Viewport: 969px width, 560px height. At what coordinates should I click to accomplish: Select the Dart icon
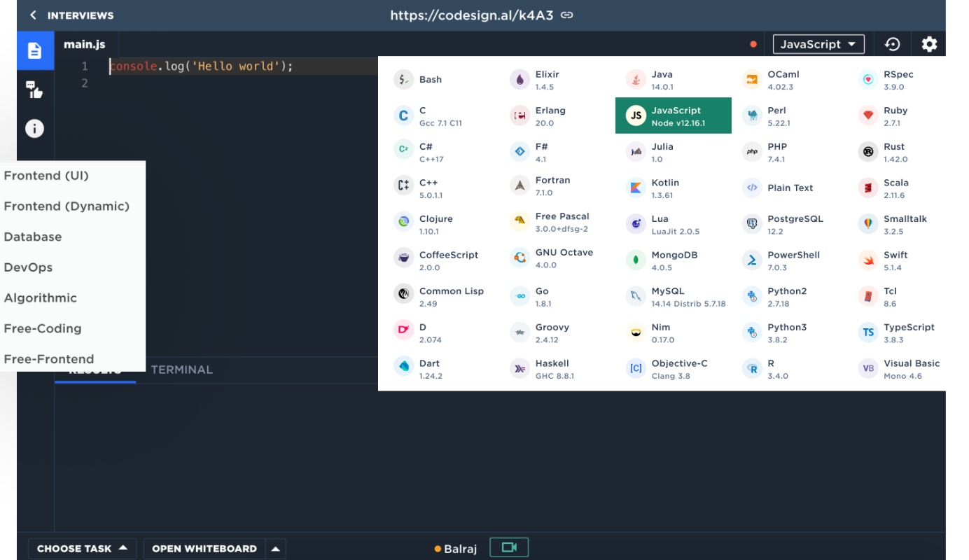[x=403, y=367]
